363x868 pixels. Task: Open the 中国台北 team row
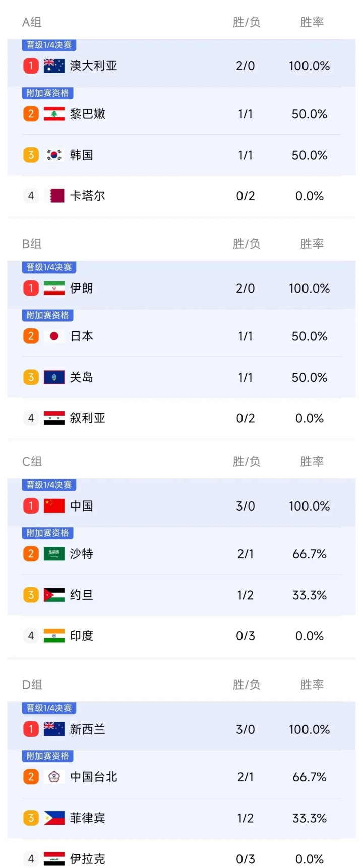[x=181, y=777]
